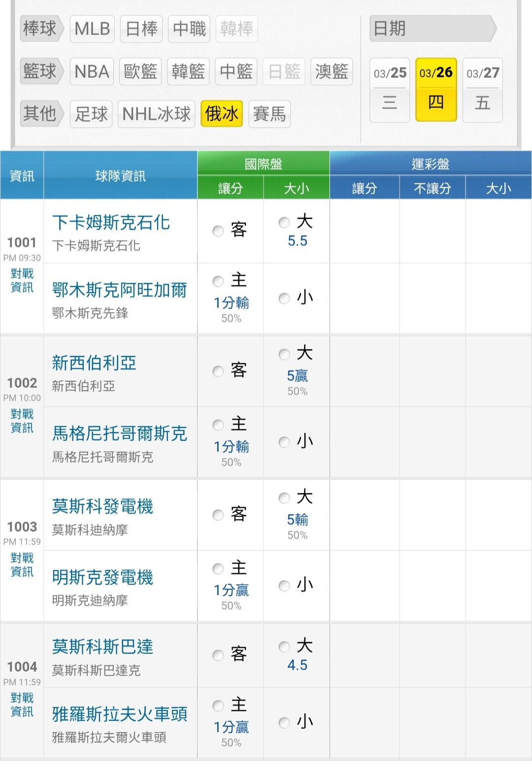Select 主 radio for 雅羅斯拉夫火車頭
Image resolution: width=532 pixels, height=781 pixels.
218,706
